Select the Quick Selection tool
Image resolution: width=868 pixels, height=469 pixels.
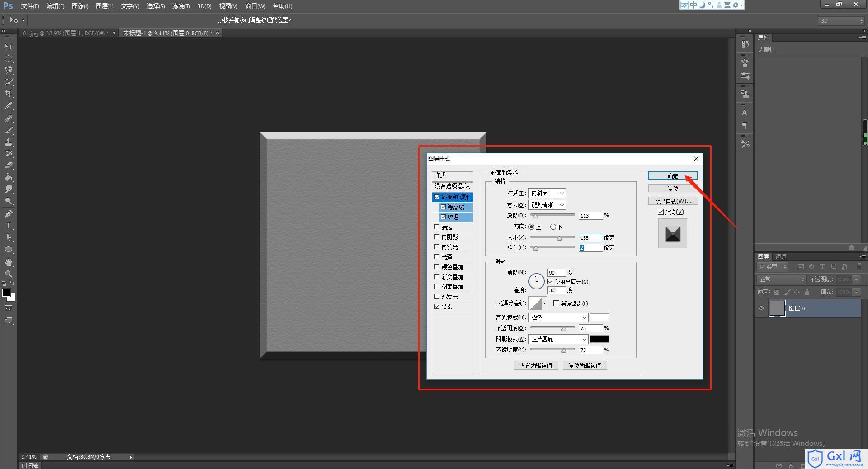[x=9, y=82]
